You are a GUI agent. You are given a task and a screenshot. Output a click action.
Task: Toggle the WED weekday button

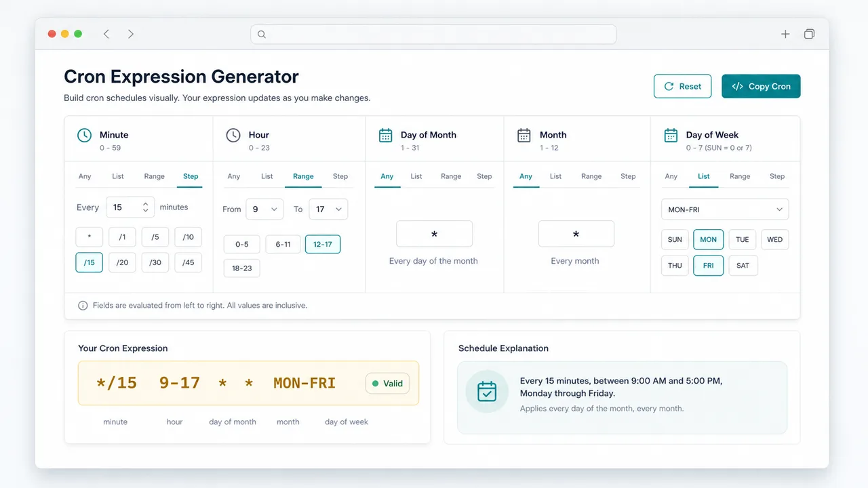[775, 239]
